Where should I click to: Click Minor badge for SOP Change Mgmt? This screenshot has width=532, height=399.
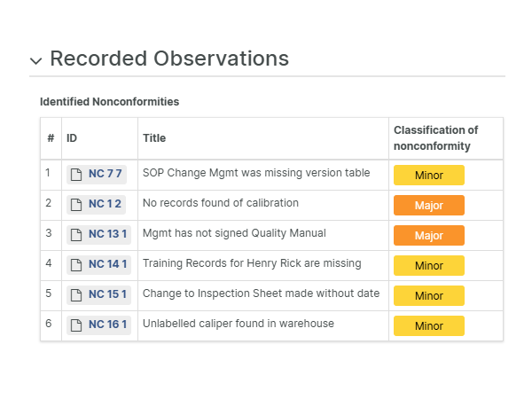click(x=428, y=175)
